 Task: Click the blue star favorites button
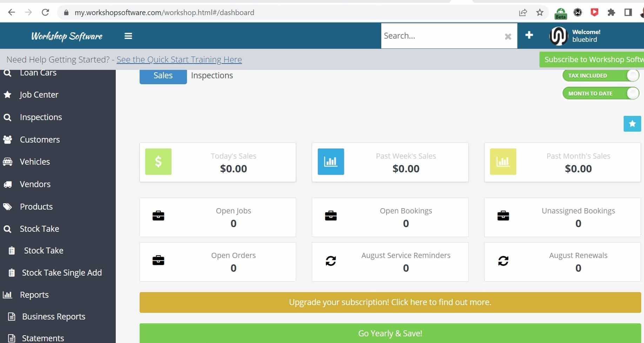pos(632,124)
